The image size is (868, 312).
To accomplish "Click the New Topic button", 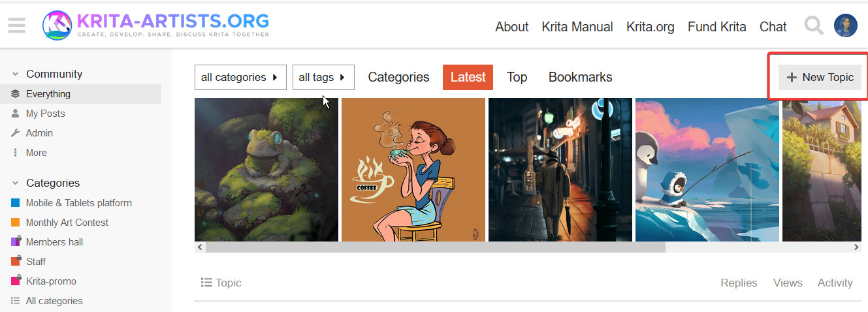I will coord(820,77).
